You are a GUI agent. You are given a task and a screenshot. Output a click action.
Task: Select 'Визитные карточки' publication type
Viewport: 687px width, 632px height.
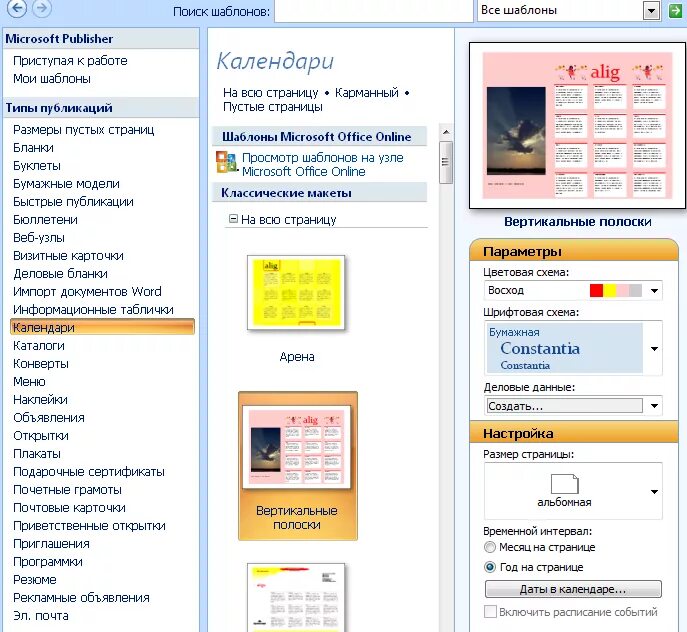click(x=68, y=256)
